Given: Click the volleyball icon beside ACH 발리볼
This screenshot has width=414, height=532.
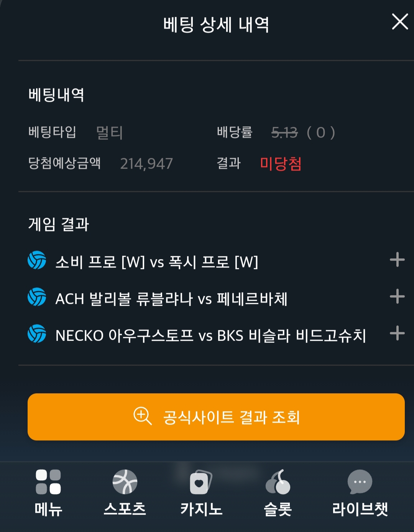Looking at the screenshot, I should click(37, 297).
